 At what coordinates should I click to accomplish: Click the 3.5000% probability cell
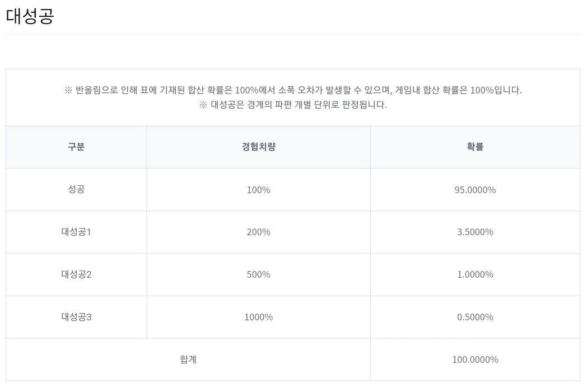[475, 232]
